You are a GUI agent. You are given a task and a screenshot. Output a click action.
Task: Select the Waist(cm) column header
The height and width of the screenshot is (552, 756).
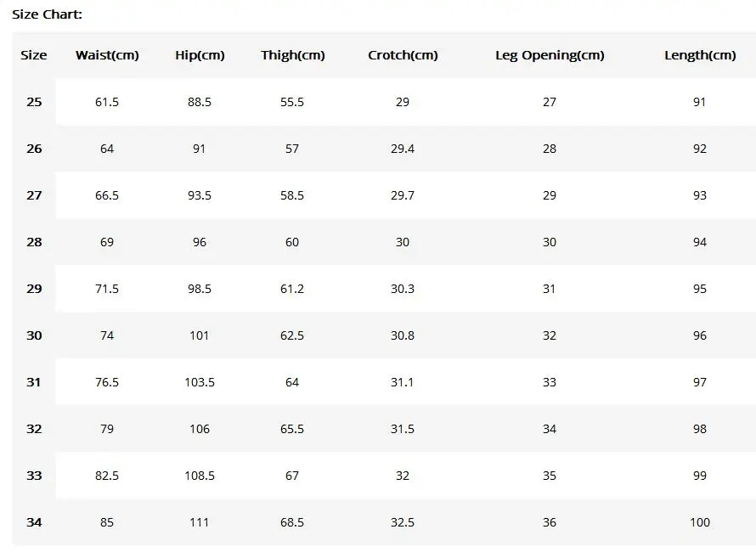click(107, 55)
